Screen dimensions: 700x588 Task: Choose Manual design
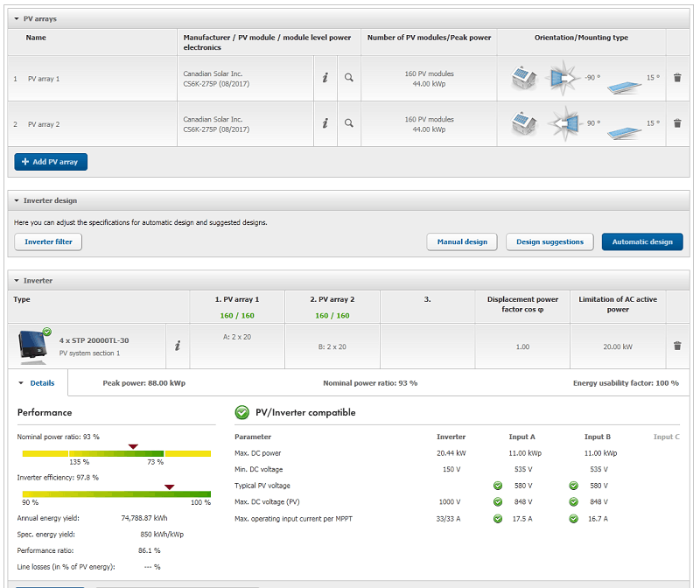462,241
